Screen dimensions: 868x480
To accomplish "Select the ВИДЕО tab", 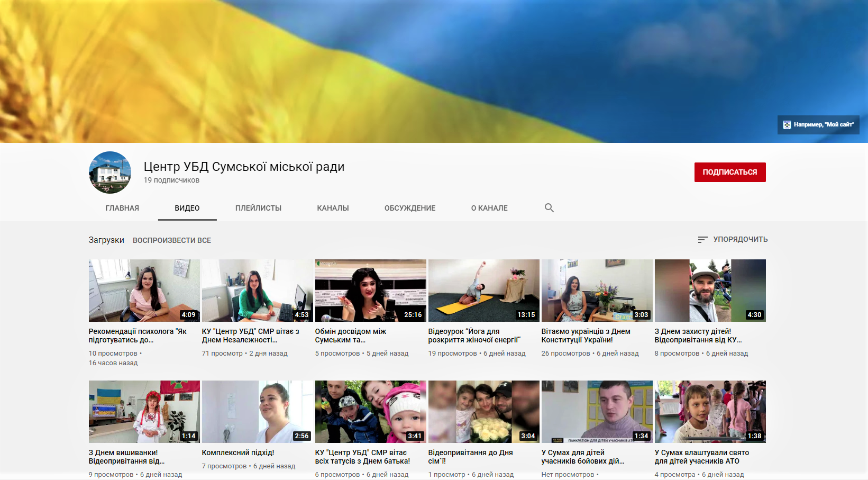I will coord(187,208).
